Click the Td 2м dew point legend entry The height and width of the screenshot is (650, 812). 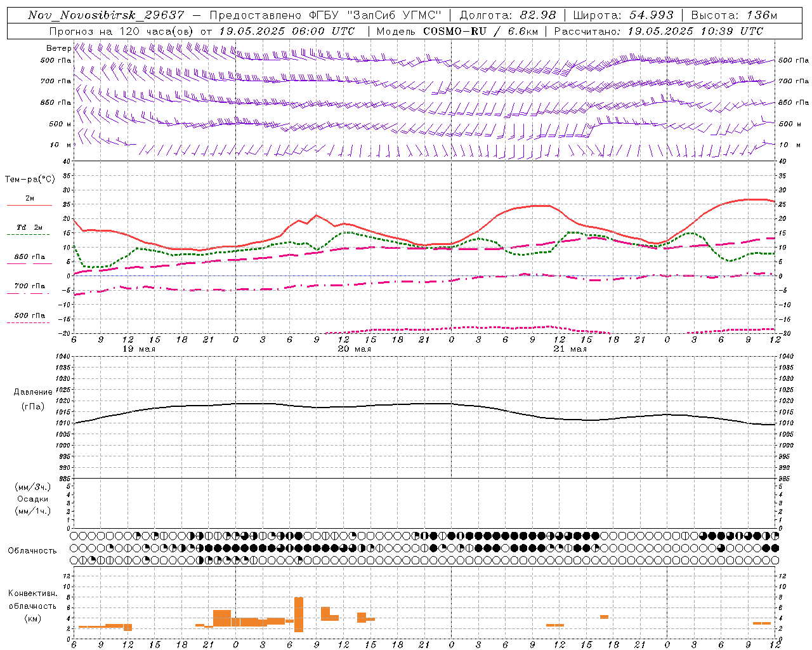coord(29,227)
